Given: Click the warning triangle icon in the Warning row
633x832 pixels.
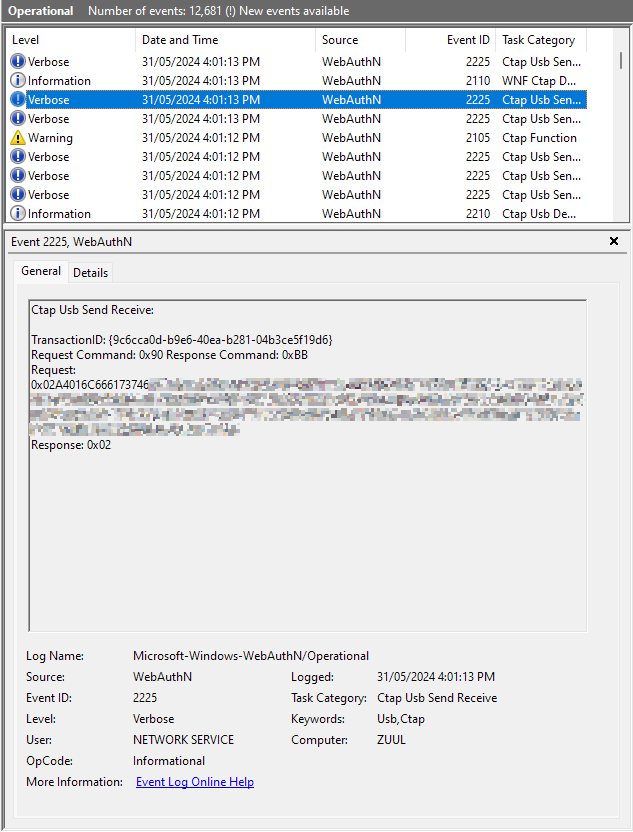Looking at the screenshot, I should tap(18, 138).
